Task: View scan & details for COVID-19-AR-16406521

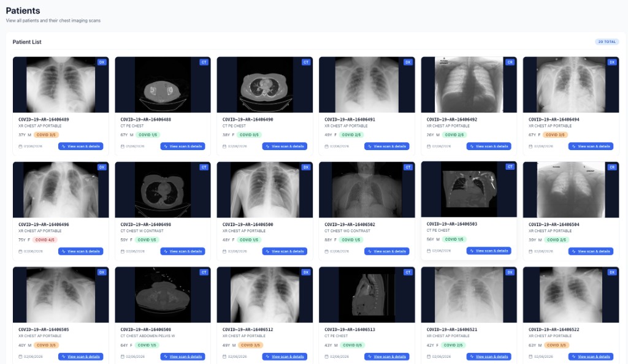Action: [x=489, y=357]
